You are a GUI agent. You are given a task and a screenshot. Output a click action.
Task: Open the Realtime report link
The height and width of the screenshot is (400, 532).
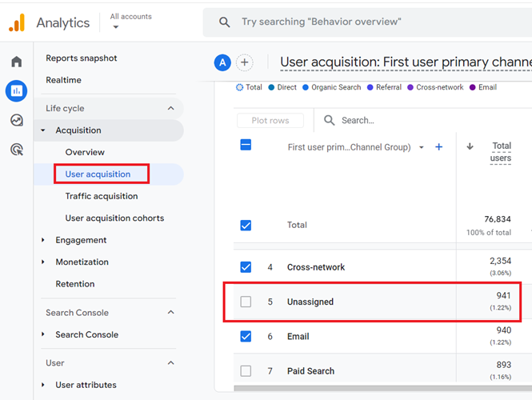pos(64,80)
